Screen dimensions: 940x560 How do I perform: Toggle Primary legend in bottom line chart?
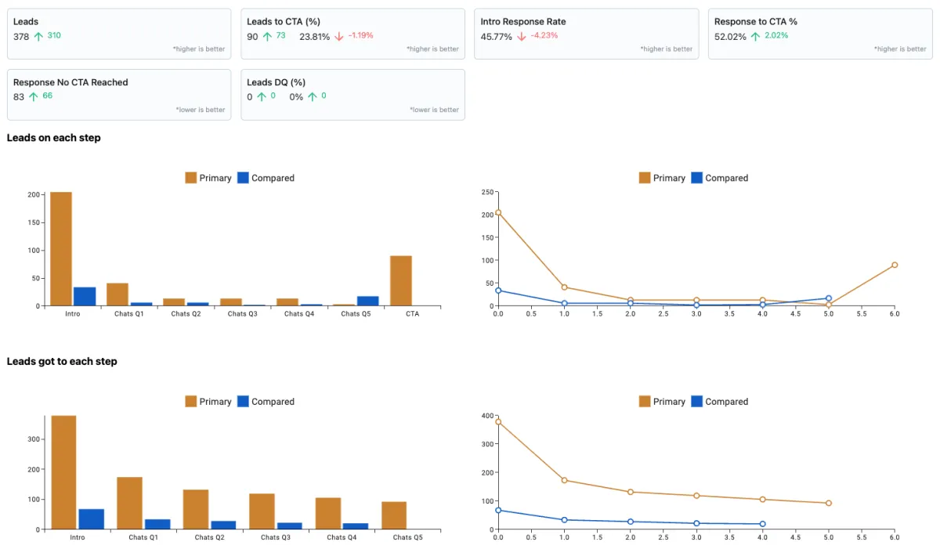tap(663, 401)
